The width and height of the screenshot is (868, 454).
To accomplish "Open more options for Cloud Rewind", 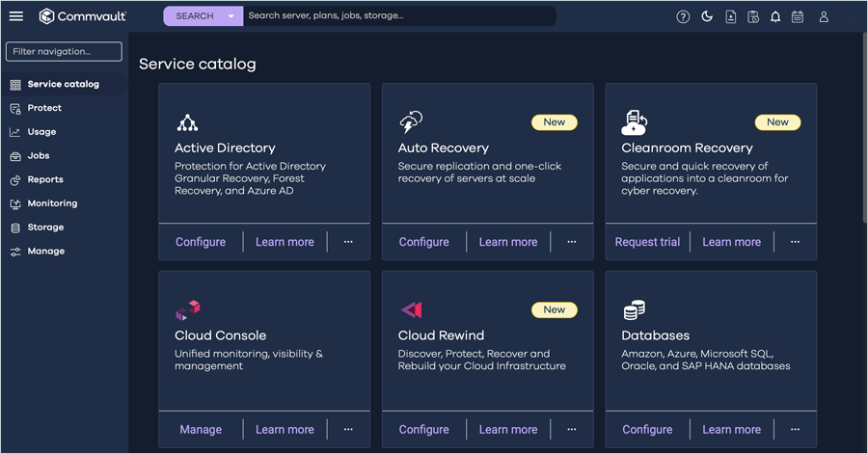I will 572,430.
